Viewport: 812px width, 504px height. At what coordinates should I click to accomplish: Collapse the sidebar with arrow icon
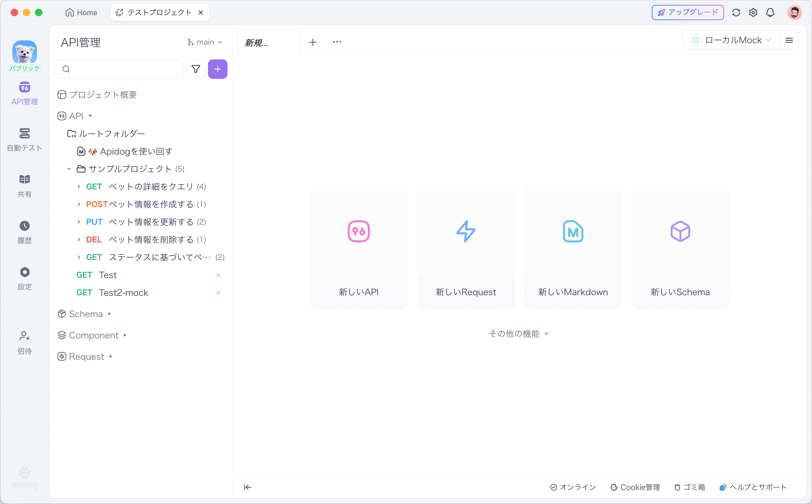[247, 487]
